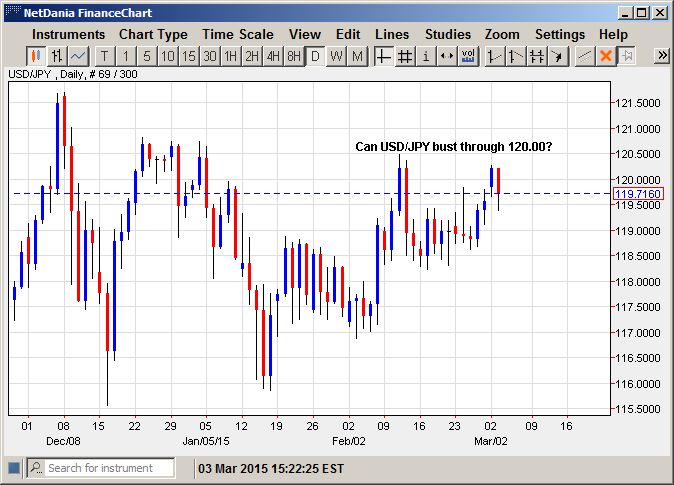
Task: Select 2H time scale
Action: click(252, 56)
